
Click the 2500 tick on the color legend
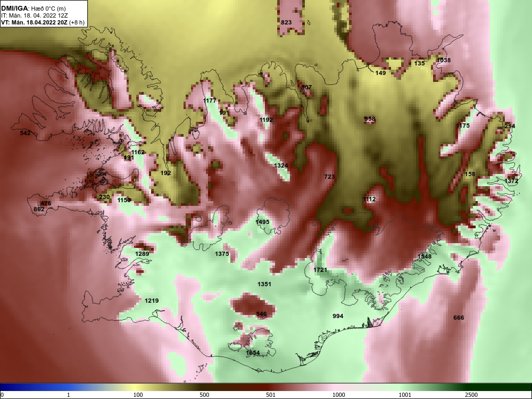click(x=471, y=395)
